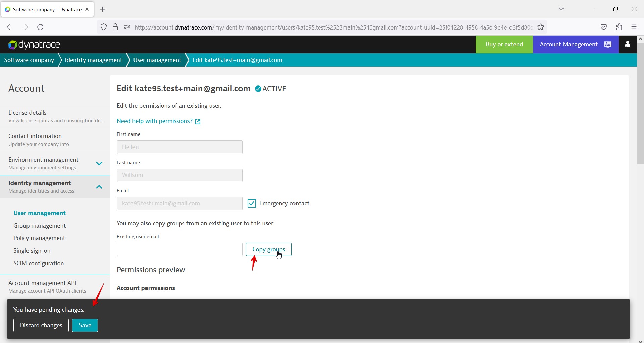Open the user profile icon

628,44
